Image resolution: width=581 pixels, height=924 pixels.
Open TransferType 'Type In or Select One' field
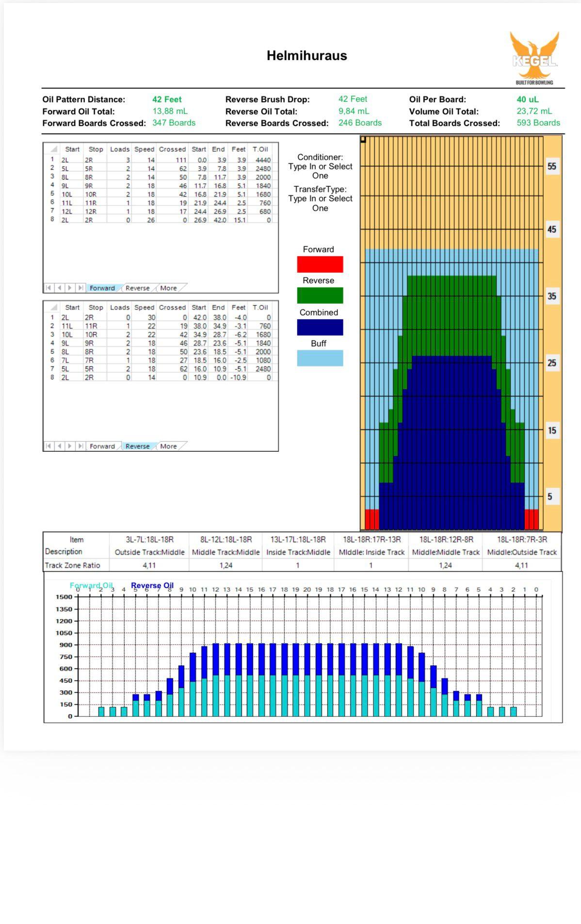click(320, 203)
